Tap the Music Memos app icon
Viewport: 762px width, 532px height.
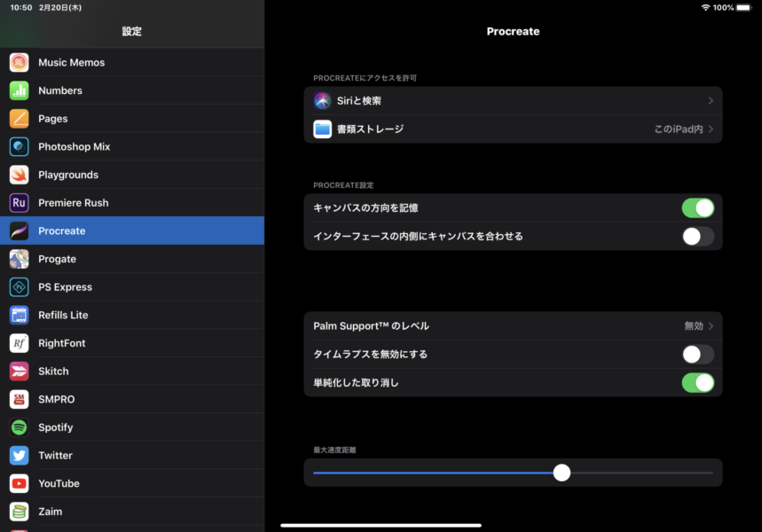click(x=19, y=63)
